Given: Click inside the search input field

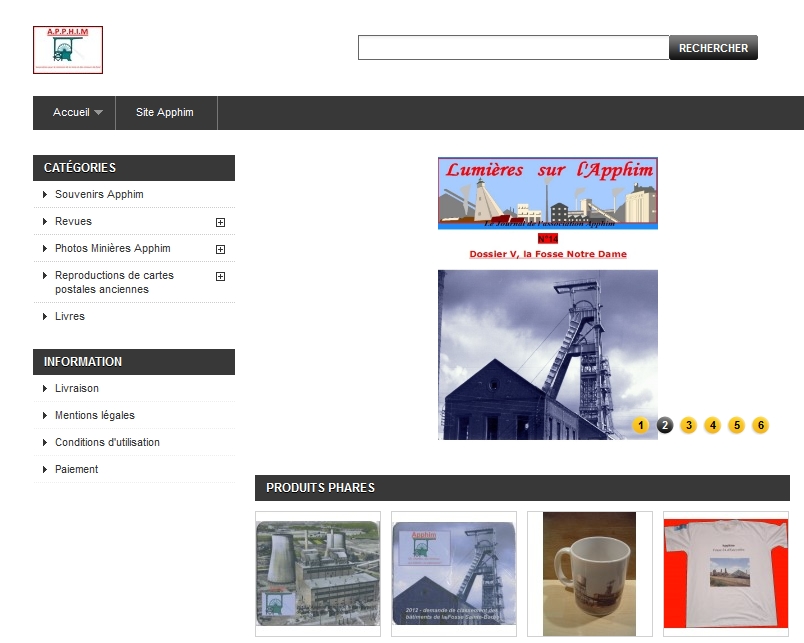Looking at the screenshot, I should [513, 48].
